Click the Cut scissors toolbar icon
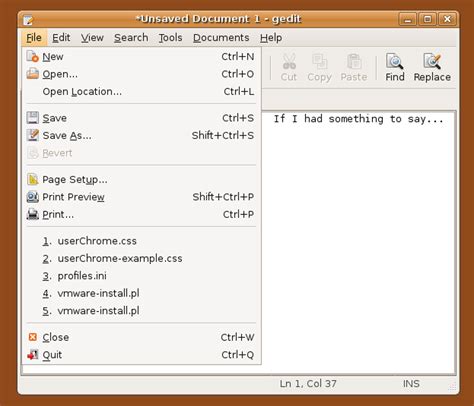The image size is (474, 406). tap(289, 61)
